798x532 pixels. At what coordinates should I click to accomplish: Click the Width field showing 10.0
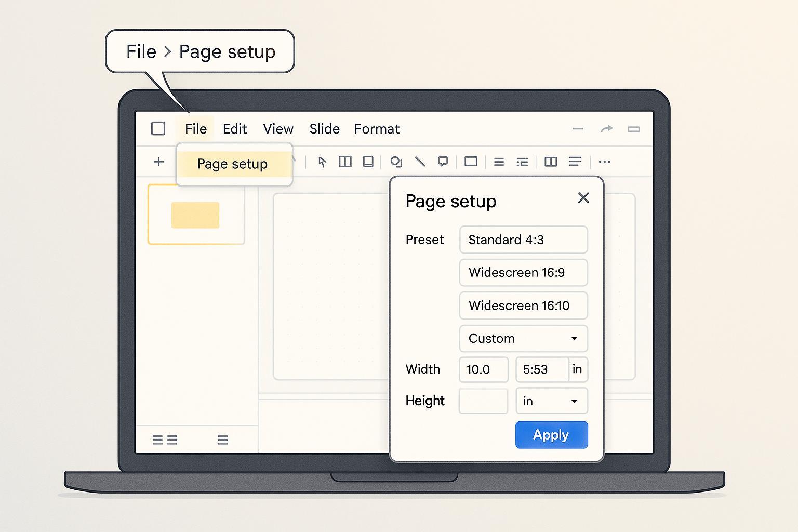tap(483, 369)
